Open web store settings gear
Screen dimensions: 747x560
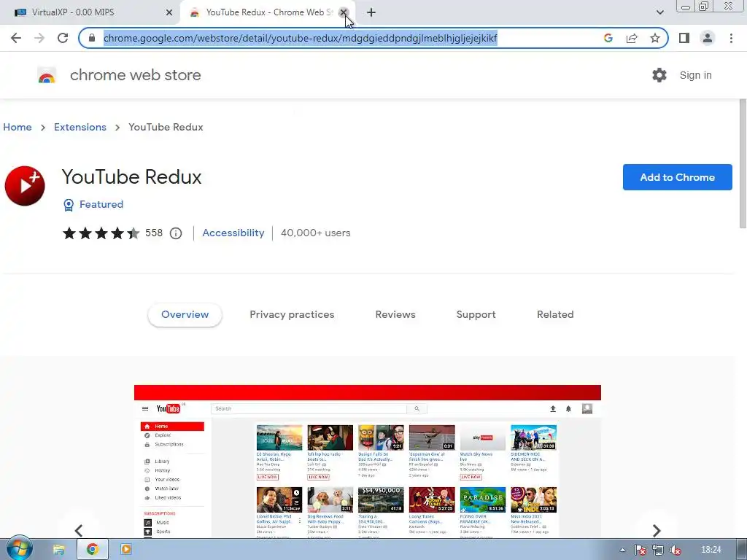pos(659,75)
